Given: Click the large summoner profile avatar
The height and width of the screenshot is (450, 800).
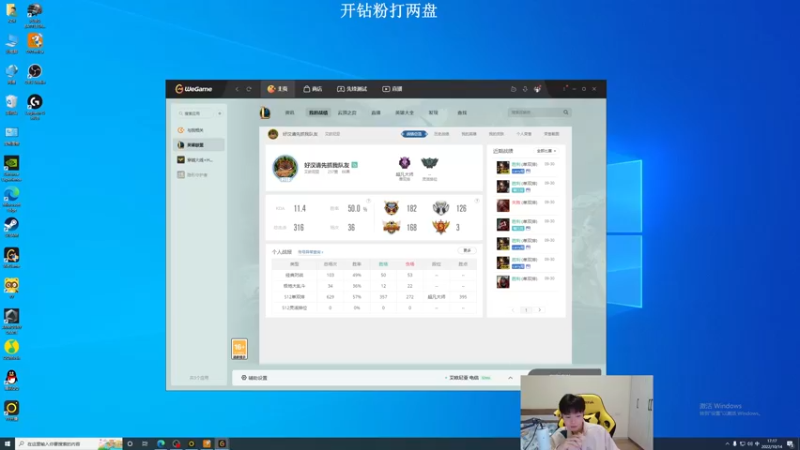Looking at the screenshot, I should pos(285,168).
